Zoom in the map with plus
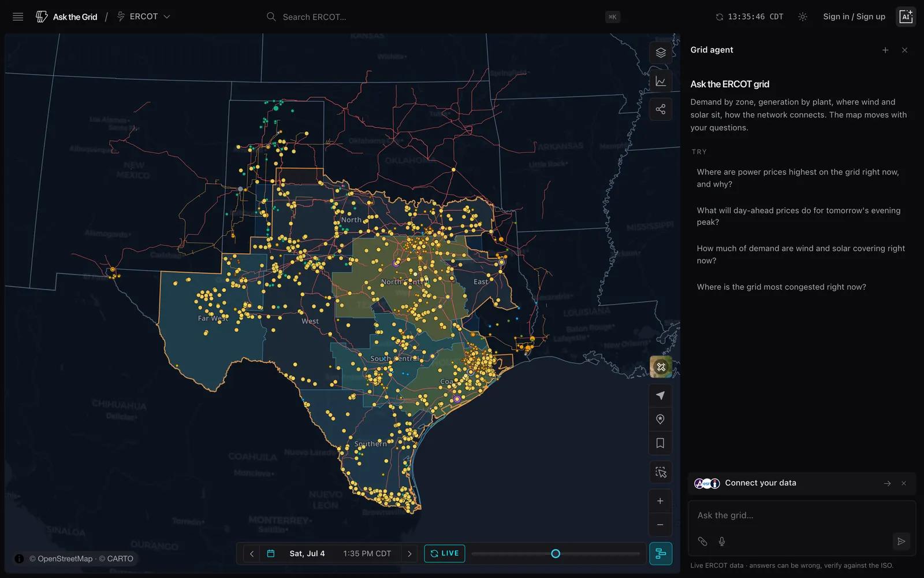Viewport: 924px width, 578px height. tap(661, 501)
